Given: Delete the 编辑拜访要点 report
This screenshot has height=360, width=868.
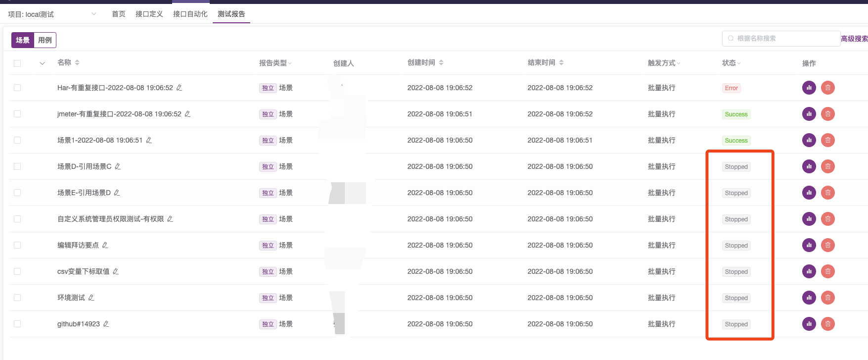Looking at the screenshot, I should pyautogui.click(x=827, y=245).
